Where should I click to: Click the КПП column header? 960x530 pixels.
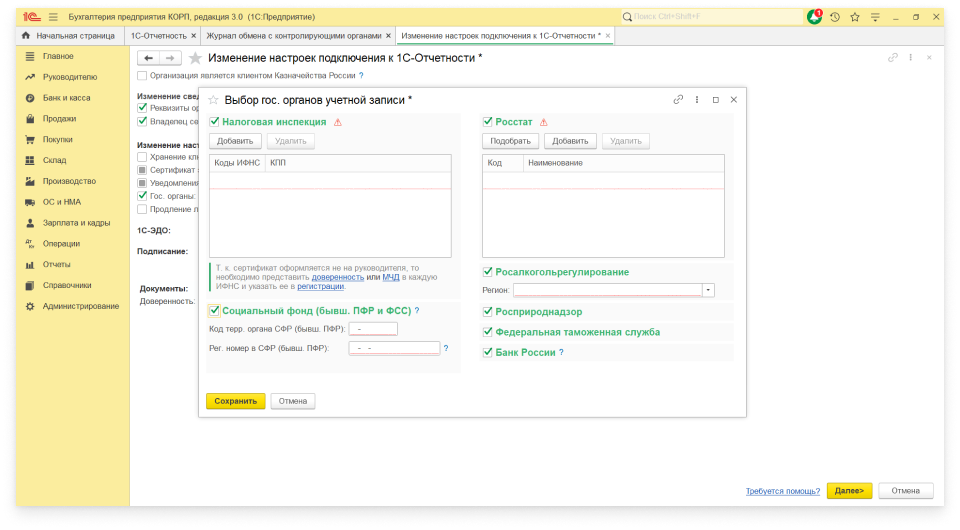click(358, 163)
